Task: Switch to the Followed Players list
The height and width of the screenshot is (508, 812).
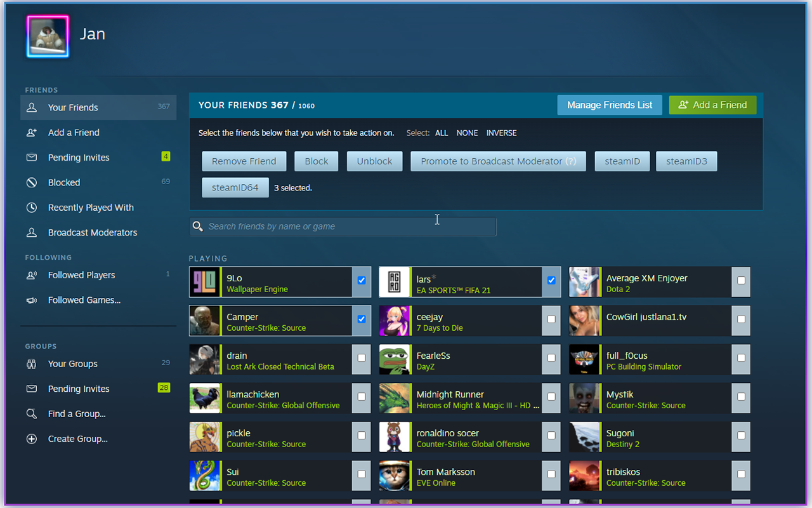Action: [x=82, y=275]
